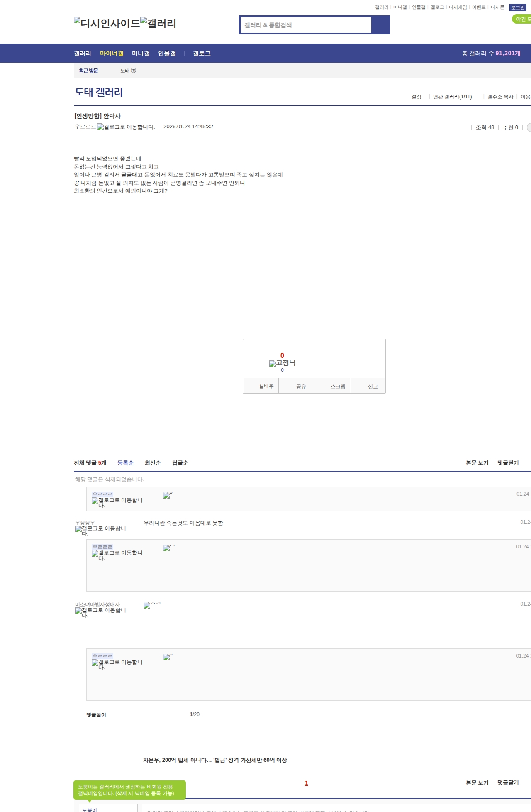531x812 pixels.
Task: Click the post title [인생망함] 안락사
Action: point(97,116)
